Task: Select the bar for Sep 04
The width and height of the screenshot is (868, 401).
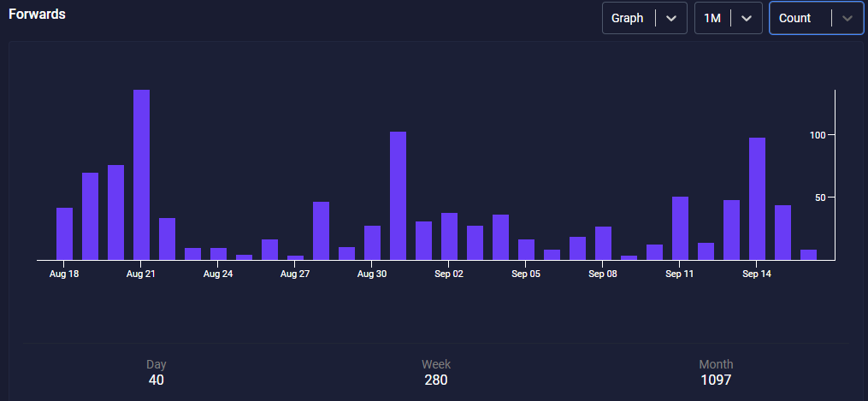Action: 500,237
